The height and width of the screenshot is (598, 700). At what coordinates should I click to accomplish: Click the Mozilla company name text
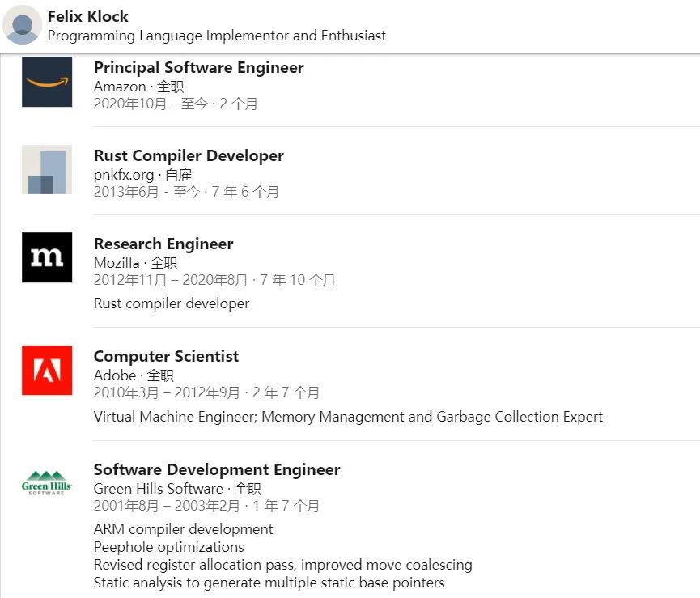tap(117, 263)
